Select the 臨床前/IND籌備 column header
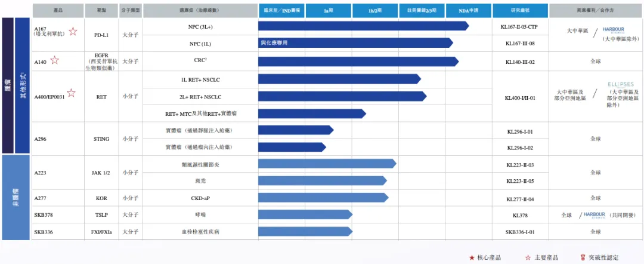Image resolution: width=644 pixels, height=264 pixels. 281,11
